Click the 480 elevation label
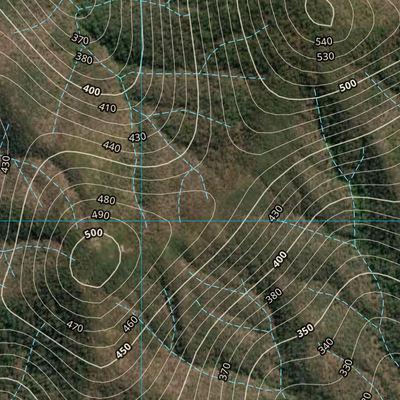The image size is (400, 400). [106, 200]
